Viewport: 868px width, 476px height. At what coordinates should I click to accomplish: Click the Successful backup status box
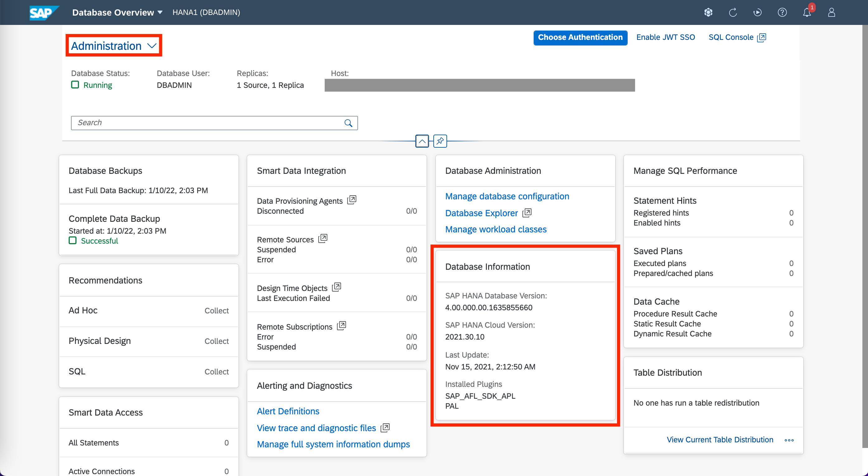(x=73, y=240)
